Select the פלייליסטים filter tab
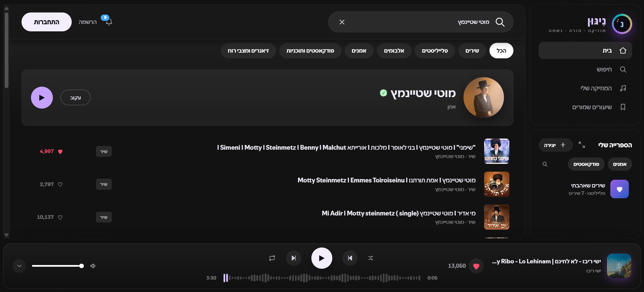644x292 pixels. point(435,51)
